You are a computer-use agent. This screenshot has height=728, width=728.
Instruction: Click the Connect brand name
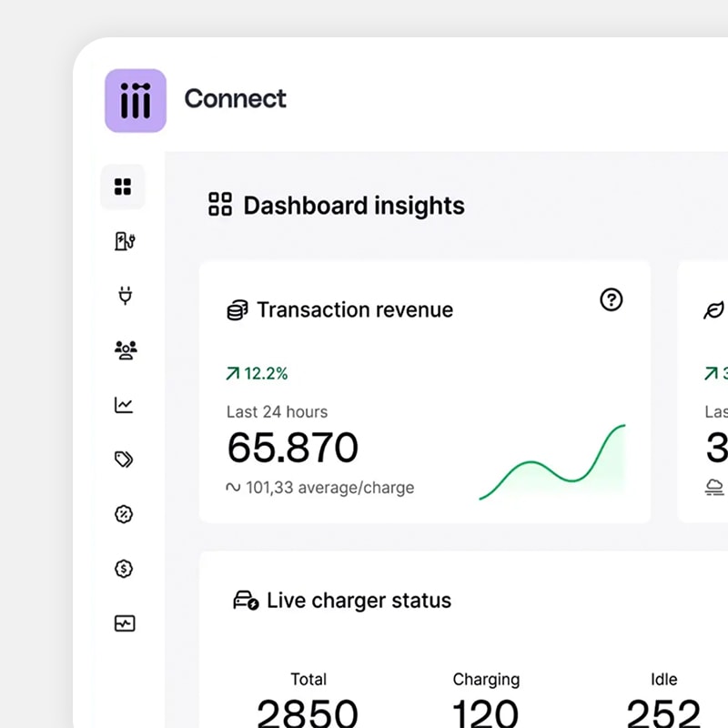235,98
